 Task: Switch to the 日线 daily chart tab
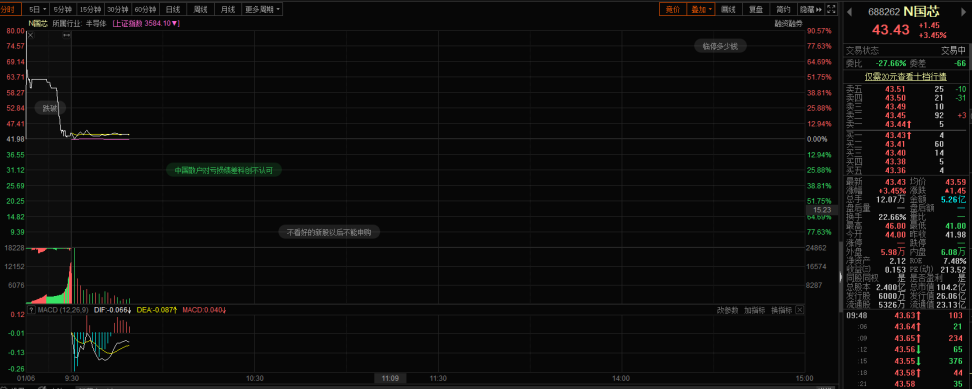(x=173, y=9)
